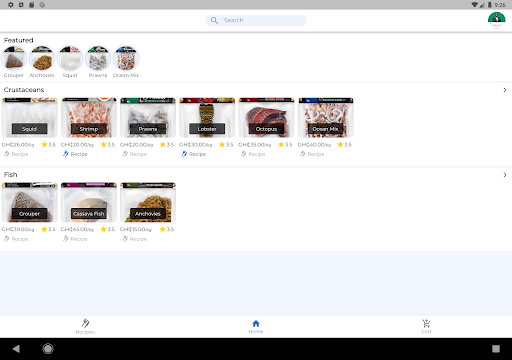Tap the star rating under Cassava Fish
The width and height of the screenshot is (512, 360).
pos(108,229)
